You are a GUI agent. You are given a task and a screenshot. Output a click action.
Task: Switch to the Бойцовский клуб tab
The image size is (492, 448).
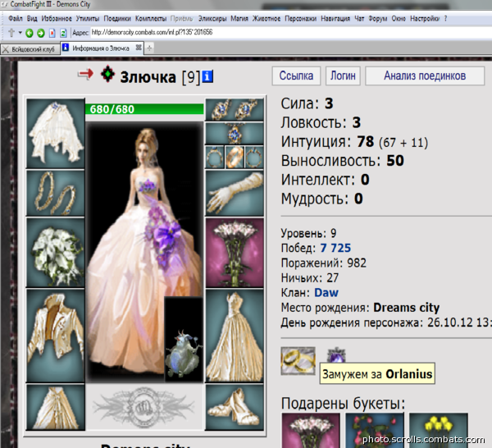[30, 49]
